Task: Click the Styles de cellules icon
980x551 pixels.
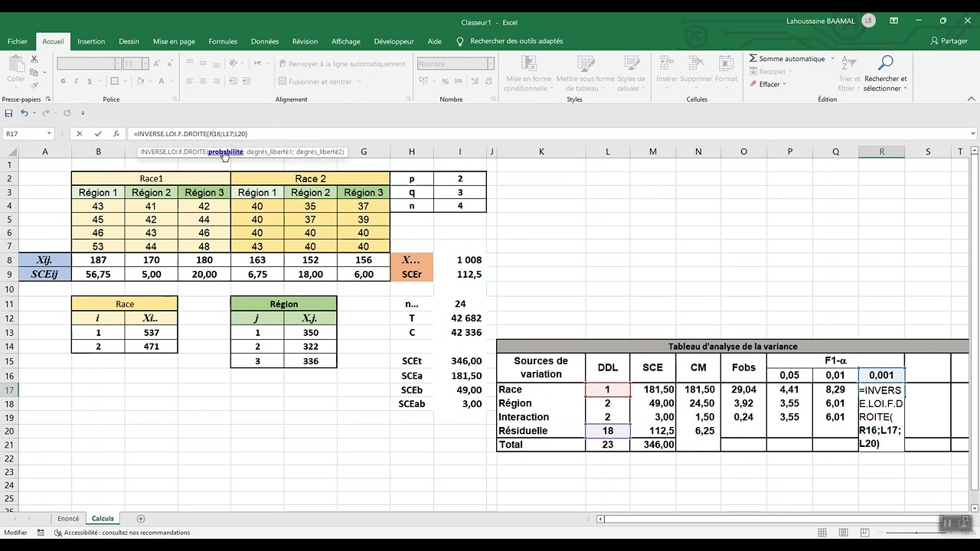Action: coord(631,64)
